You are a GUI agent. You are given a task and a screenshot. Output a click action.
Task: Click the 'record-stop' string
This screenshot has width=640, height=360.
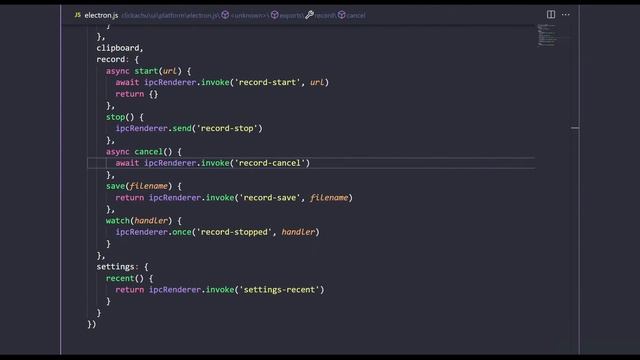pyautogui.click(x=227, y=129)
